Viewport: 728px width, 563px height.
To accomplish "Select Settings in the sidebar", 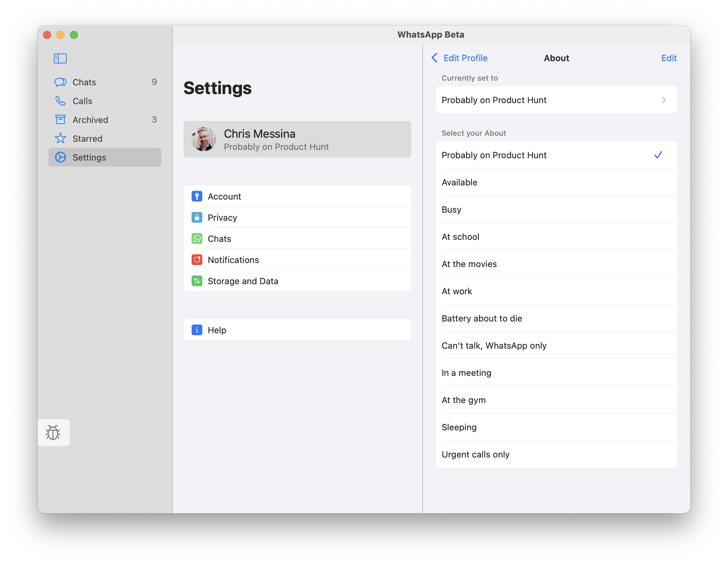I will [x=105, y=157].
